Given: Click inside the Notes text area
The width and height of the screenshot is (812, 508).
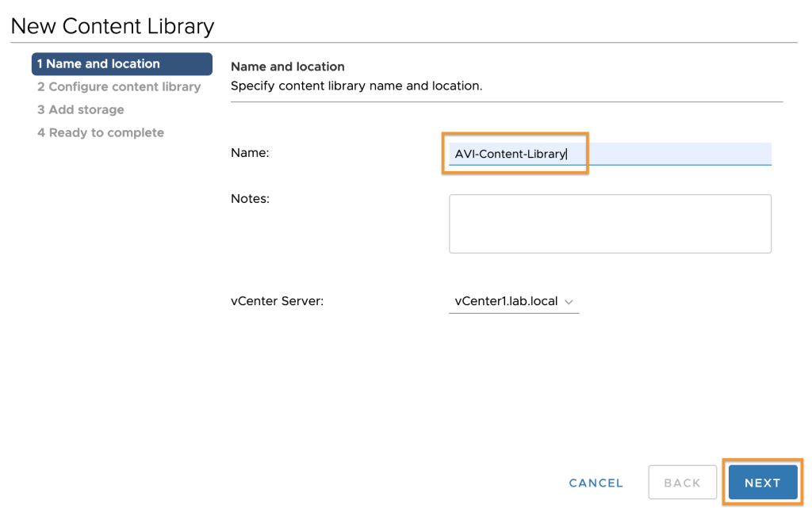Looking at the screenshot, I should [x=610, y=223].
